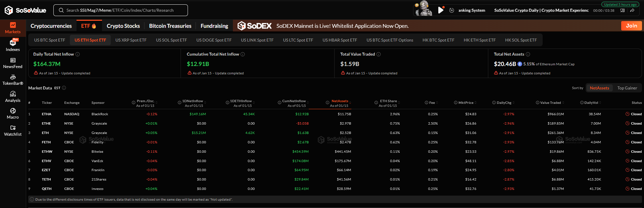This screenshot has height=208, width=644.
Task: Click info icon before Value Traded column header
Action: click(x=538, y=102)
